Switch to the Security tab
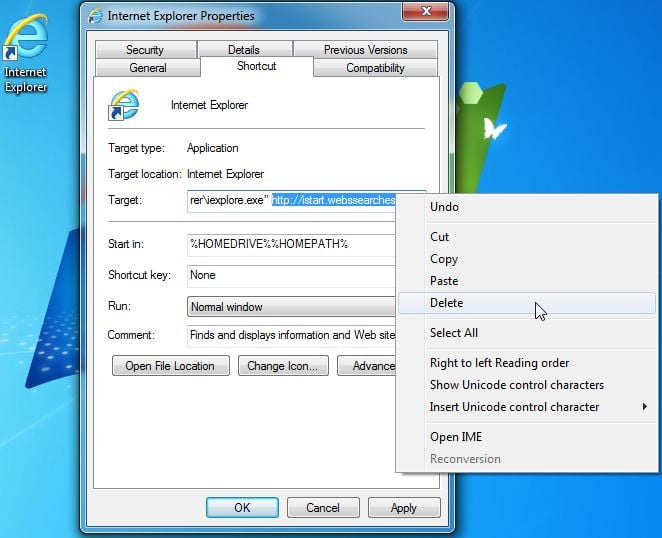This screenshot has width=662, height=538. tap(145, 50)
